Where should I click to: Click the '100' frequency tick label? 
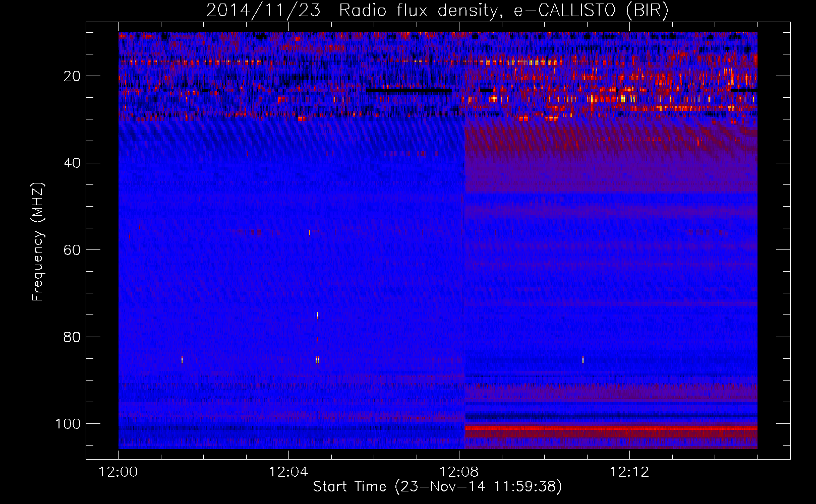click(x=68, y=424)
